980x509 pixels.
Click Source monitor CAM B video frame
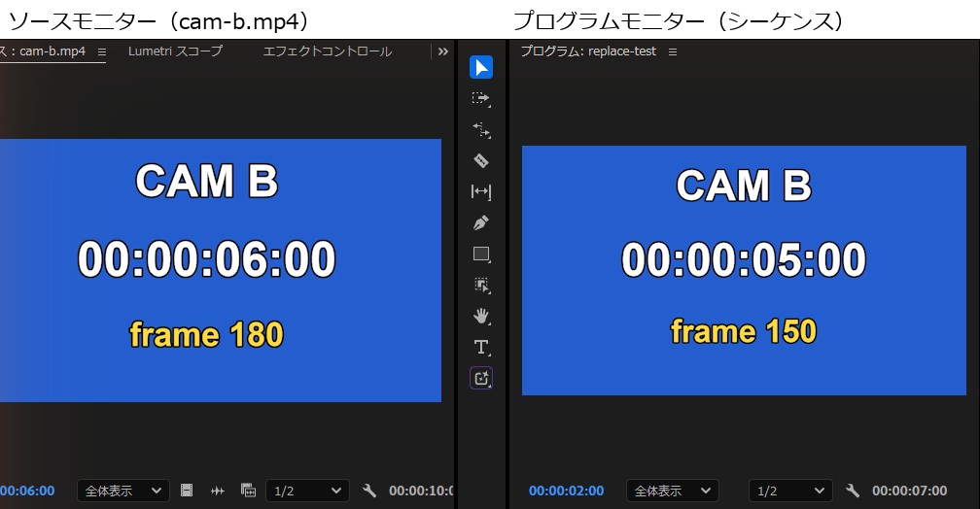(221, 270)
